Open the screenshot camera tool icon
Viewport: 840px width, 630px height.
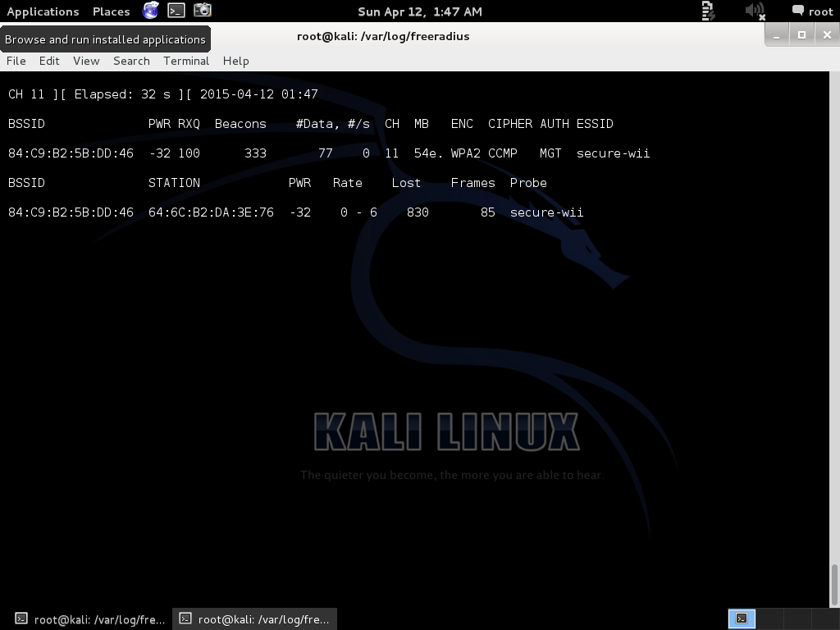coord(202,10)
